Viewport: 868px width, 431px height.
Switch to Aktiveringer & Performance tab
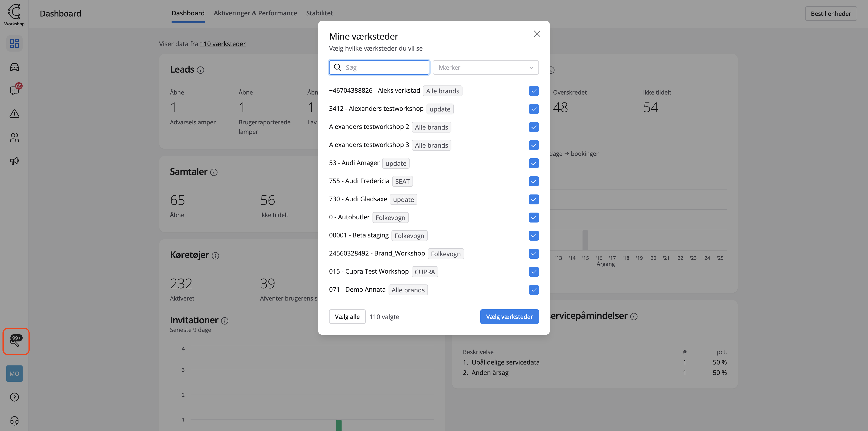(255, 13)
